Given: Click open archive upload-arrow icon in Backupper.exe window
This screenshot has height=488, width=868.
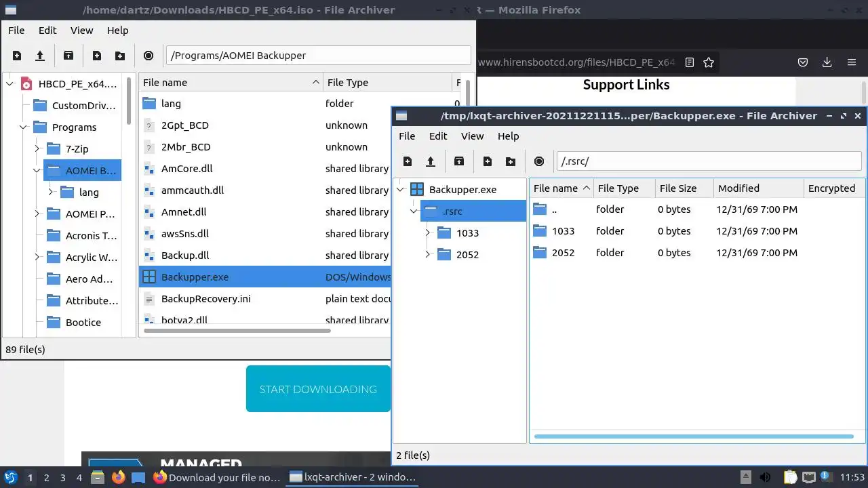Looking at the screenshot, I should [x=431, y=161].
